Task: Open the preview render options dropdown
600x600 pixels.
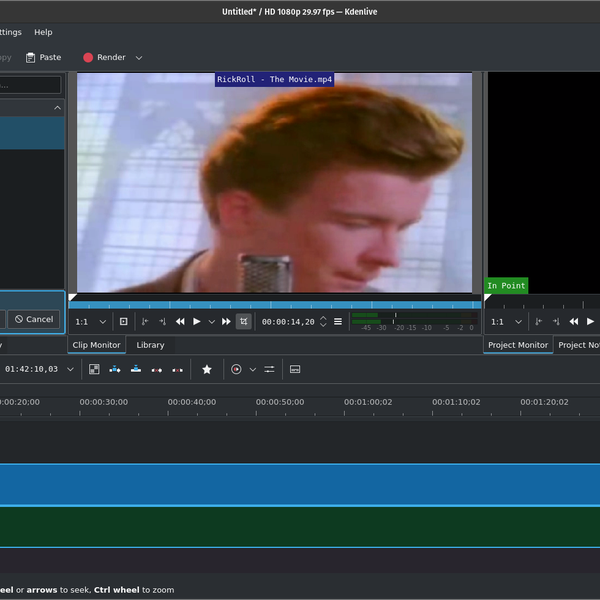Action: (253, 370)
